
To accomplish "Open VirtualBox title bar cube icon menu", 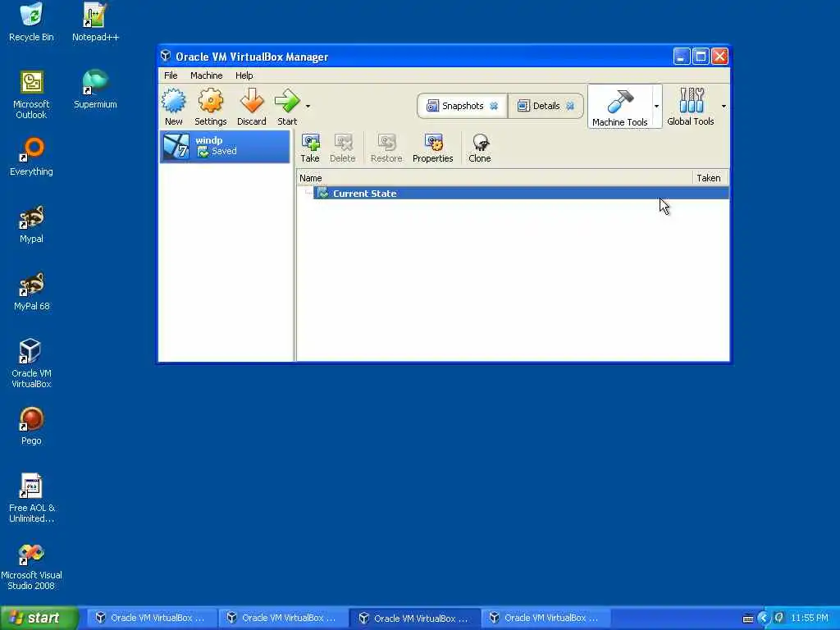I will click(166, 56).
